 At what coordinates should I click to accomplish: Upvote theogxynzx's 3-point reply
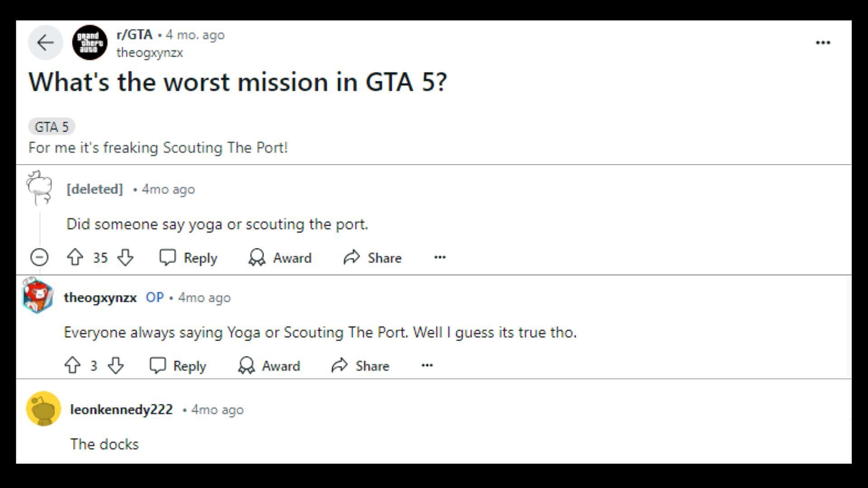click(x=72, y=366)
